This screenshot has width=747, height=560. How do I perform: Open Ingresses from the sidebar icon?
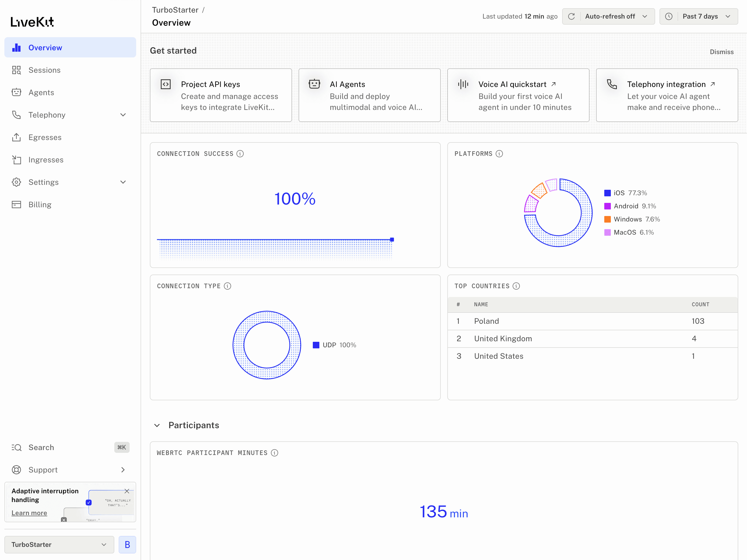coord(17,159)
